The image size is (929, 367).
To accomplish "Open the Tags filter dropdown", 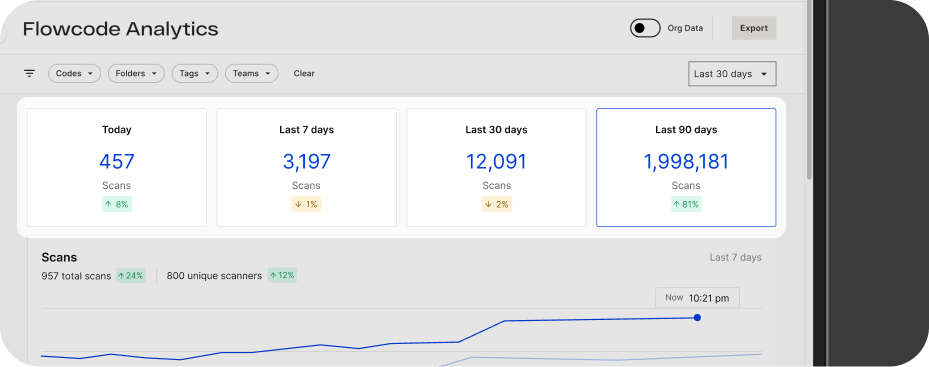I will (x=195, y=74).
